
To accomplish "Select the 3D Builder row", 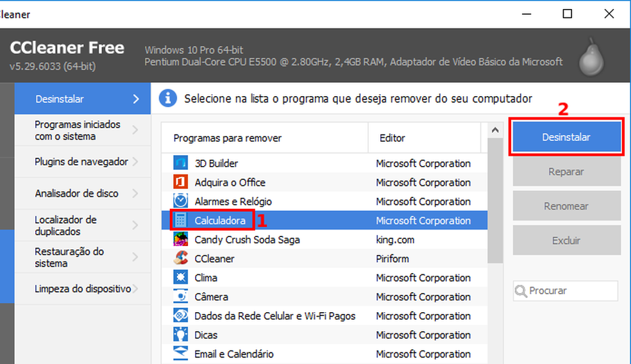I will coord(324,163).
